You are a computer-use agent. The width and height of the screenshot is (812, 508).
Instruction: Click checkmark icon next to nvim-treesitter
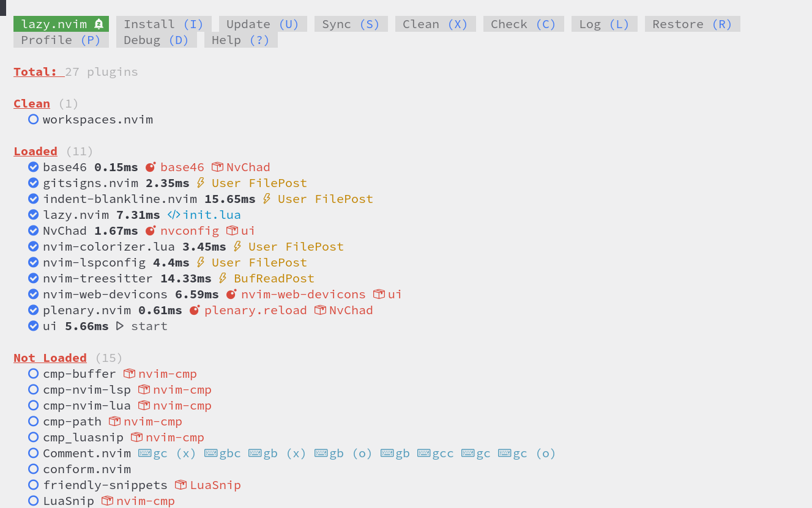34,278
